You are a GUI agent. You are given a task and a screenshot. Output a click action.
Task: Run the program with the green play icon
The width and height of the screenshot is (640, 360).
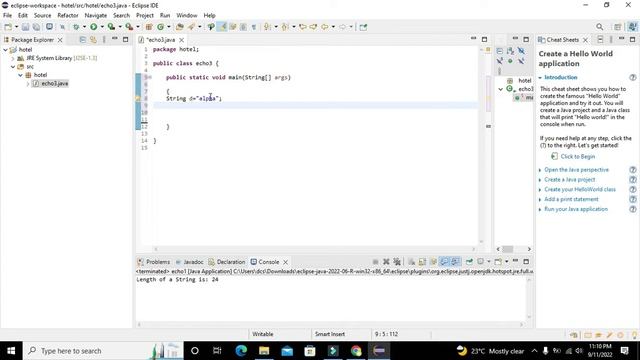tap(93, 27)
